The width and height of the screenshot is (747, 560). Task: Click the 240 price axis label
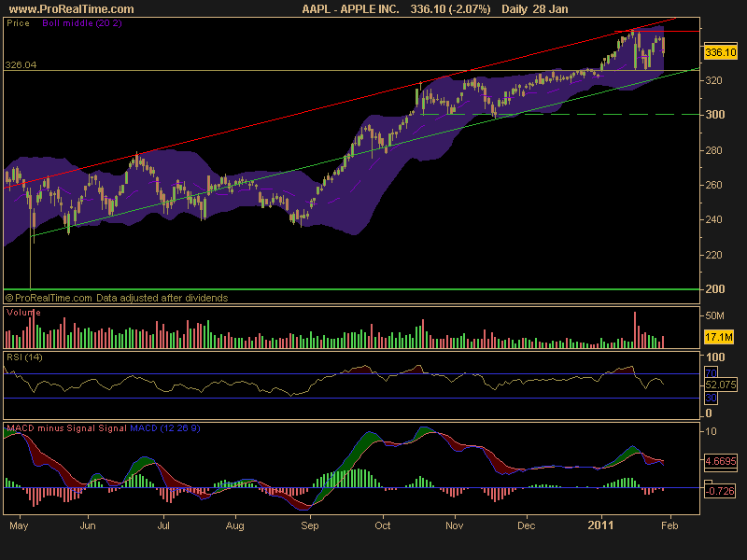(x=714, y=220)
